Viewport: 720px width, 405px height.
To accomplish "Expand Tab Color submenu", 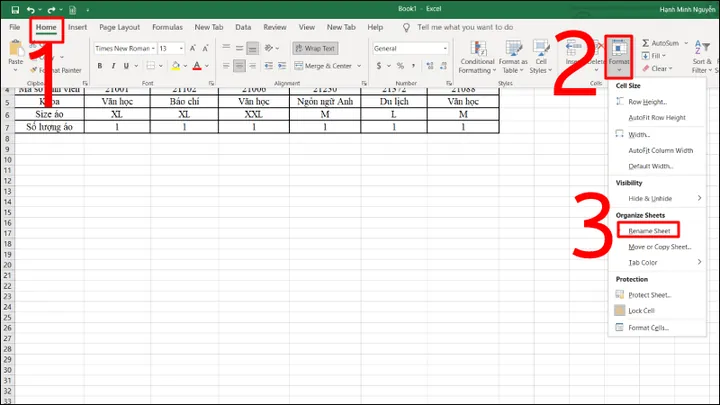I will point(658,263).
